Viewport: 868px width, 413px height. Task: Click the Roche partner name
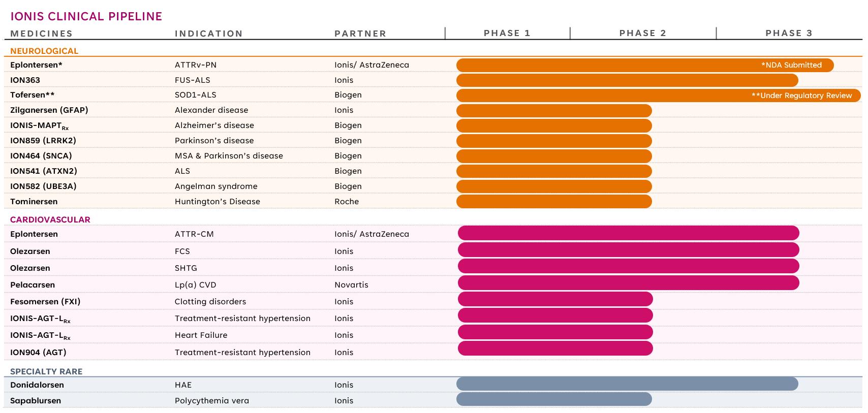(347, 202)
